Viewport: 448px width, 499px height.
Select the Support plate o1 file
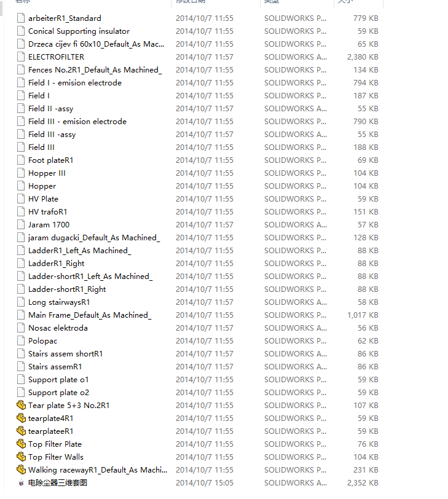click(58, 380)
